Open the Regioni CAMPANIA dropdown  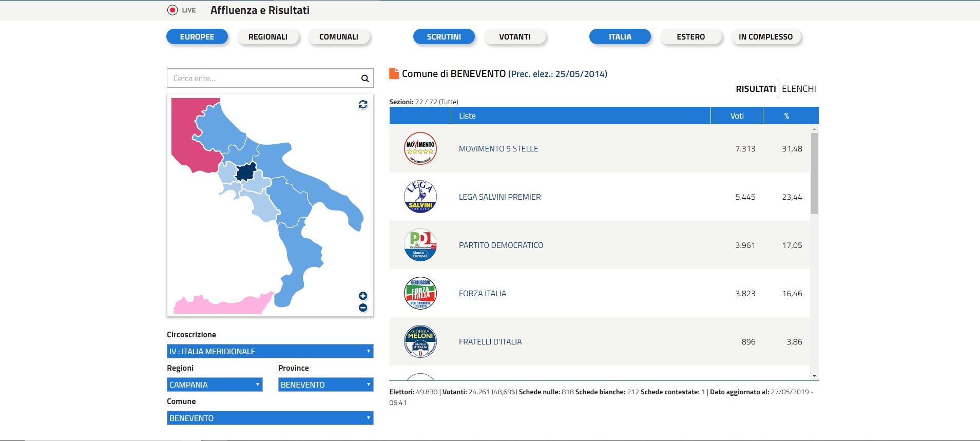tap(215, 385)
